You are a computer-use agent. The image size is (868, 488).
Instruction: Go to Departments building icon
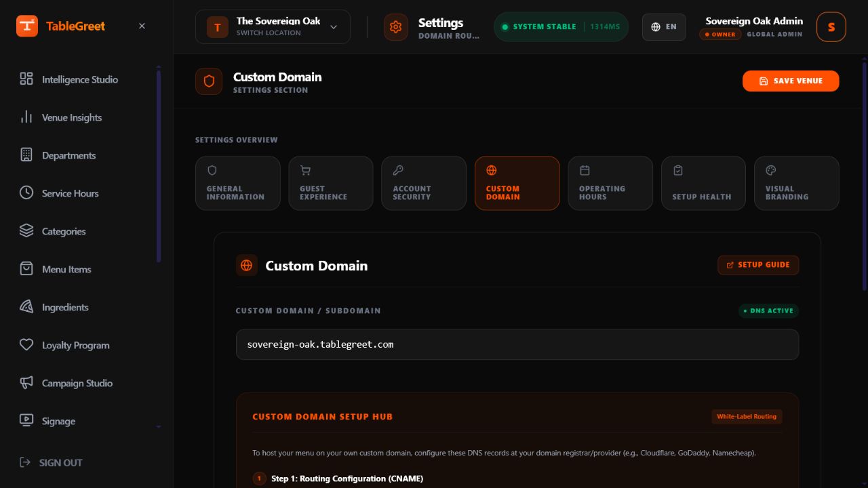tap(26, 155)
